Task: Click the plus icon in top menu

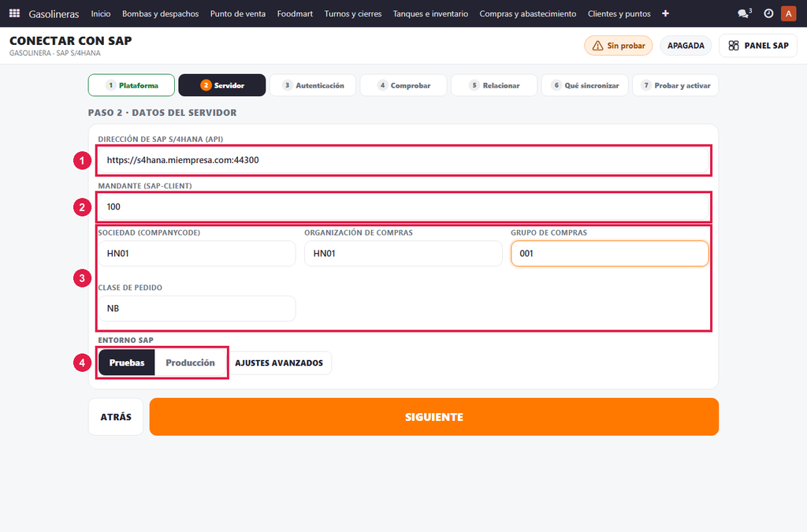Action: point(665,13)
